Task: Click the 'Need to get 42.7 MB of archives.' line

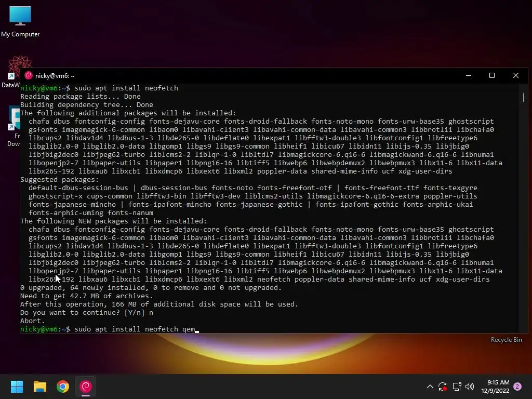Action: (x=87, y=296)
